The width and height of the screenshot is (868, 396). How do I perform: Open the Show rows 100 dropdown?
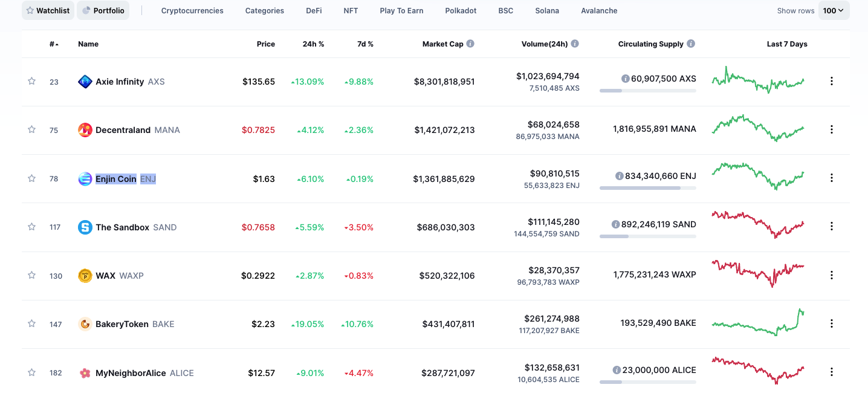[834, 10]
